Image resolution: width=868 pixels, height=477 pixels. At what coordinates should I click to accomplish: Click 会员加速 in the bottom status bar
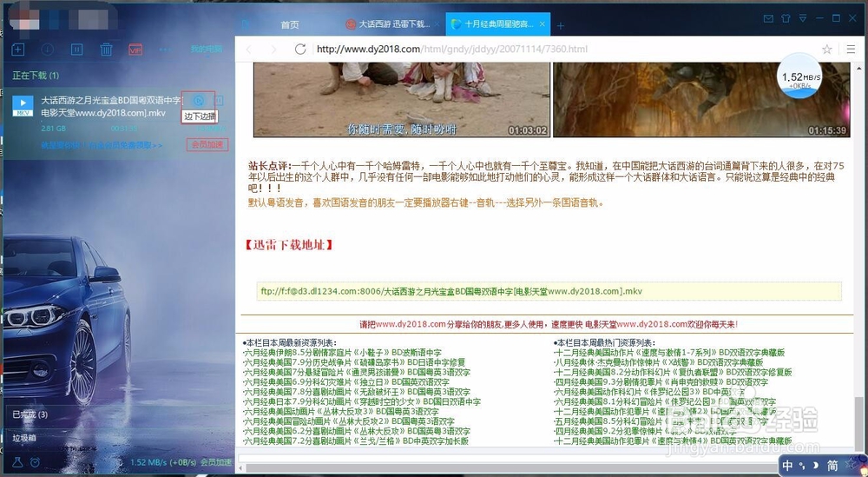(216, 462)
